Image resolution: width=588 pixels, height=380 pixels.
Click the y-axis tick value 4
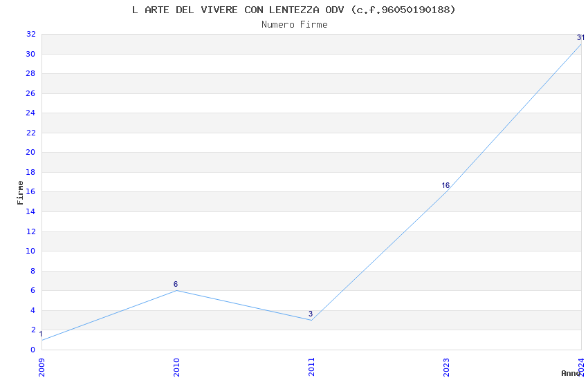(33, 310)
